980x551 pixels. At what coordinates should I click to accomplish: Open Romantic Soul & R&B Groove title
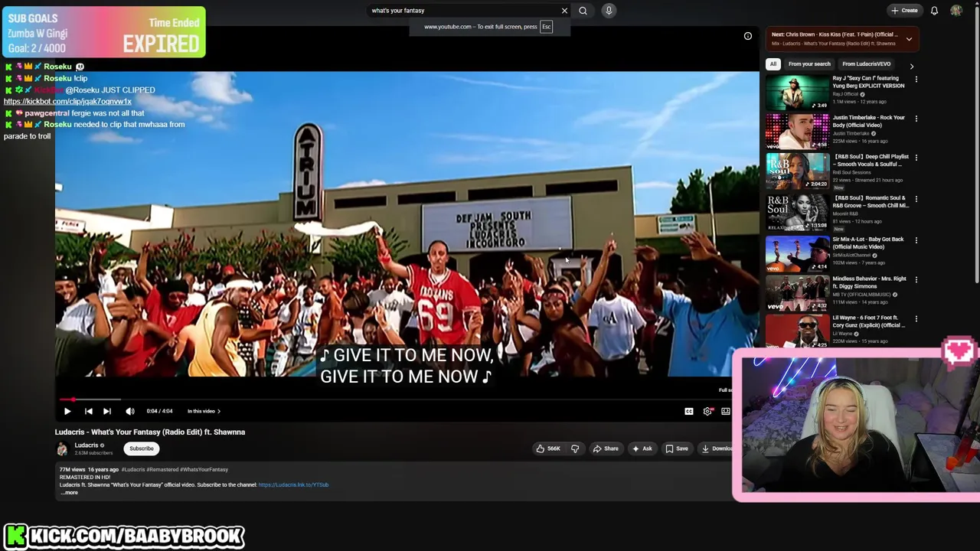pyautogui.click(x=871, y=201)
